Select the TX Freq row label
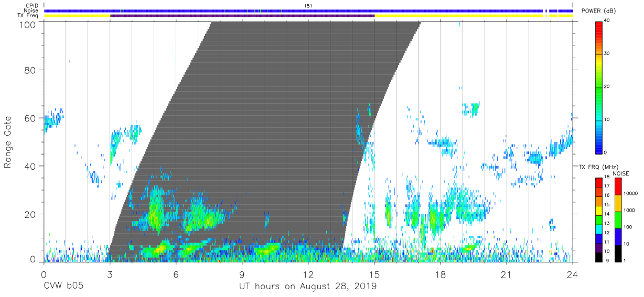Screen dimensions: 644x297 pos(29,16)
